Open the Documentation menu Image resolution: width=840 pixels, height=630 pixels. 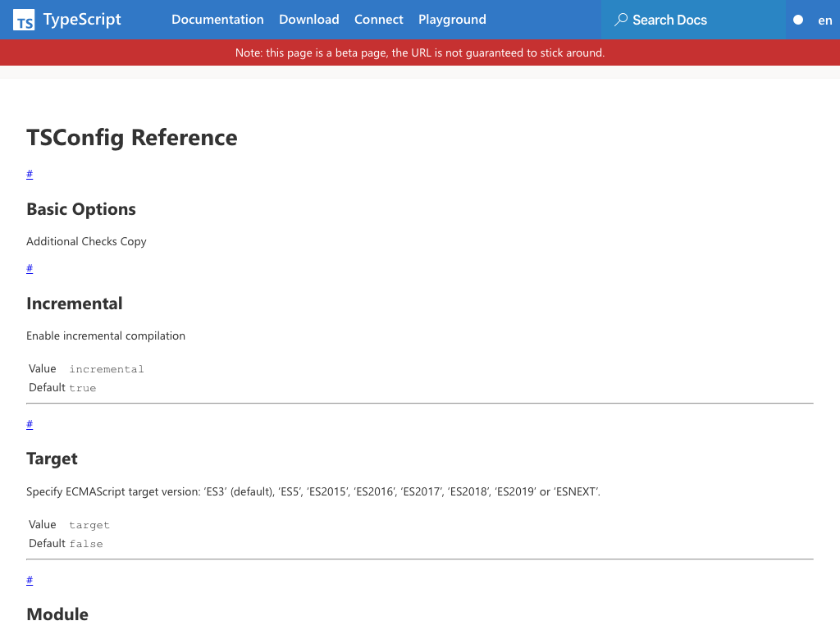click(217, 20)
